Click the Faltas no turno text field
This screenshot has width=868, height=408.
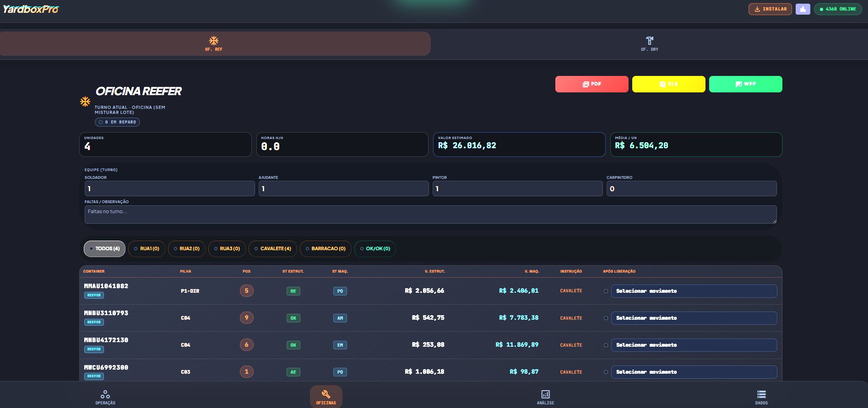tap(430, 214)
